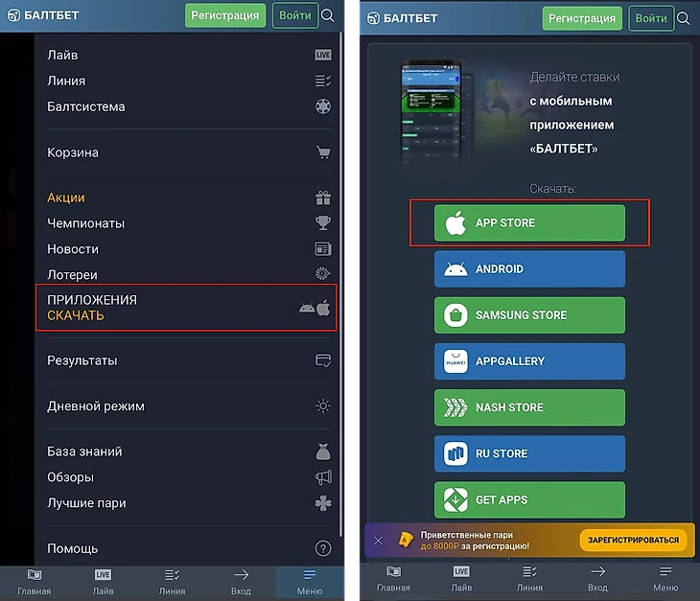Tap Меню tab in left bottom bar
The image size is (700, 601).
click(x=310, y=582)
